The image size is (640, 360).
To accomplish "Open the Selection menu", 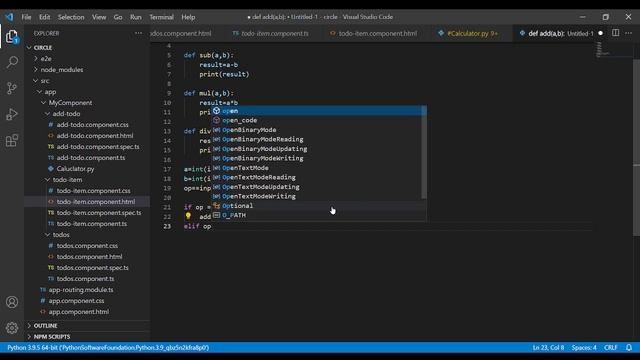I will (x=71, y=17).
